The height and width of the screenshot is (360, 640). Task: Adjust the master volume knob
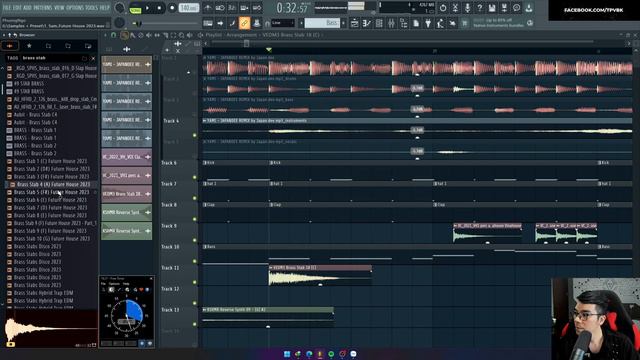coord(120,8)
